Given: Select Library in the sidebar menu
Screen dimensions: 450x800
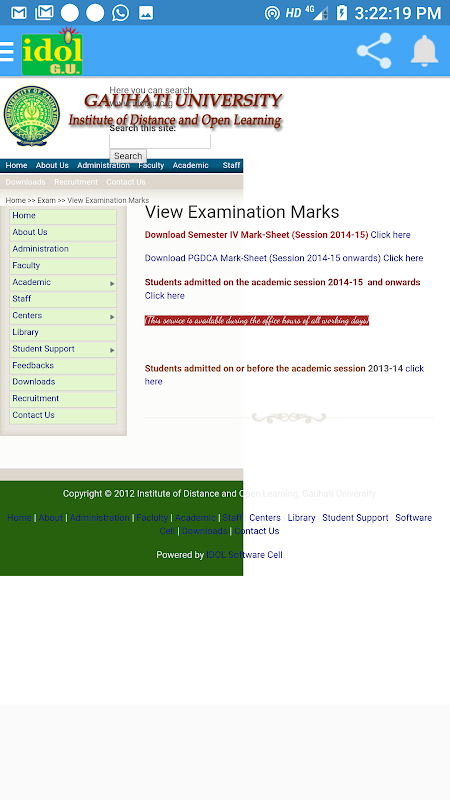Looking at the screenshot, I should click(63, 333).
